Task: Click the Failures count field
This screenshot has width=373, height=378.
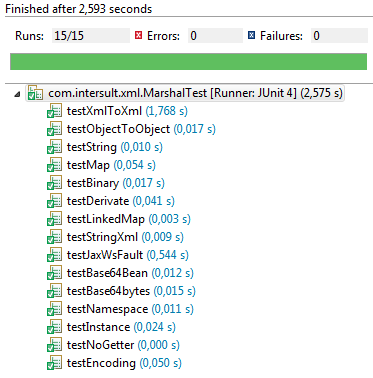Action: click(x=339, y=36)
